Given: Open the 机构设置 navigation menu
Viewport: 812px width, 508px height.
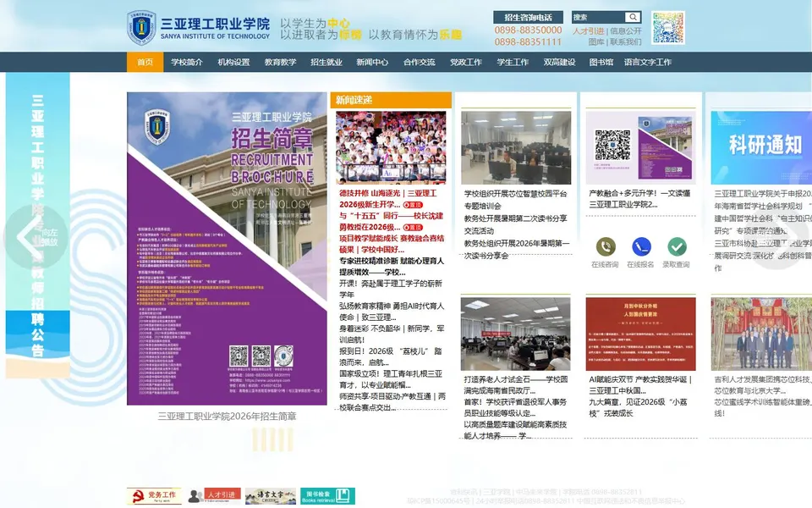Looking at the screenshot, I should 233,62.
